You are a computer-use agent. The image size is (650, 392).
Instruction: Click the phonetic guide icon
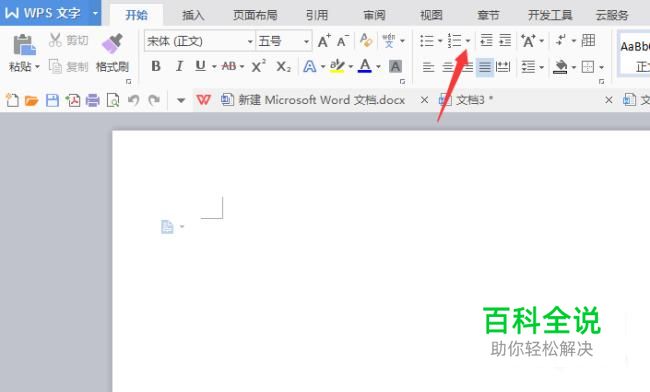(389, 41)
